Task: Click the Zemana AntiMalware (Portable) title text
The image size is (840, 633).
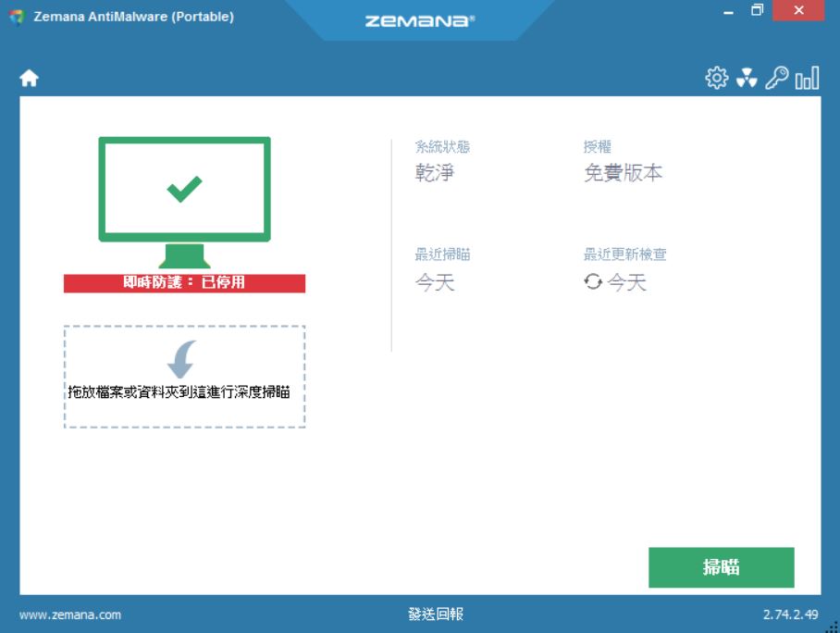Action: pyautogui.click(x=133, y=17)
